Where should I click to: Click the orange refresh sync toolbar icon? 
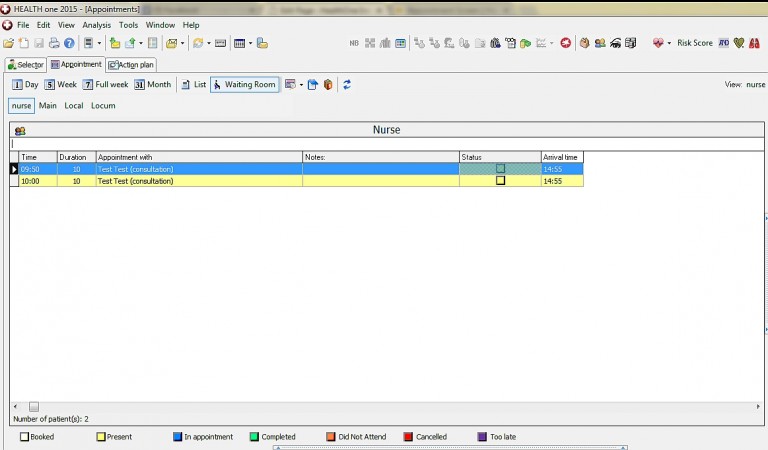point(198,43)
